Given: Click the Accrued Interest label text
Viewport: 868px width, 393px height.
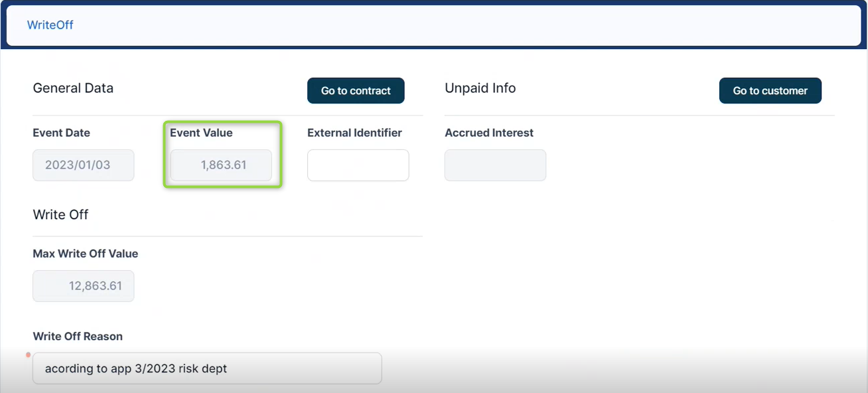Looking at the screenshot, I should tap(489, 133).
